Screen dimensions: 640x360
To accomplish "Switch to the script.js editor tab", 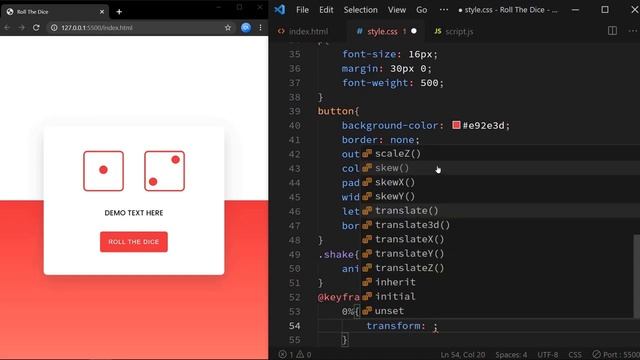I will click(454, 31).
